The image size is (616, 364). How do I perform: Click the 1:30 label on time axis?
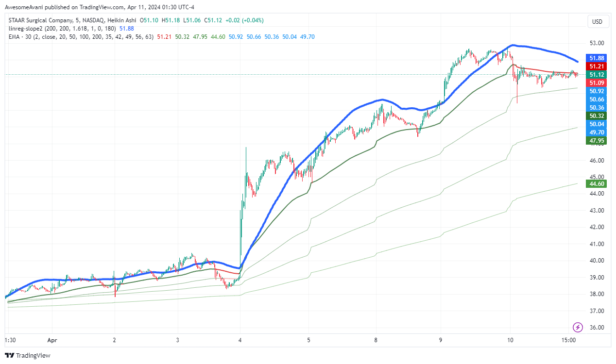[x=9, y=341]
